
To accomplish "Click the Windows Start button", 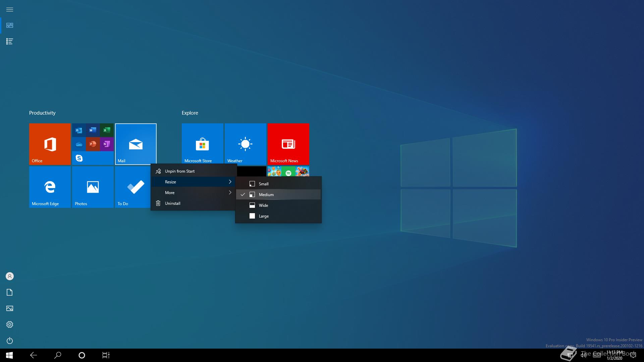I will pyautogui.click(x=9, y=355).
